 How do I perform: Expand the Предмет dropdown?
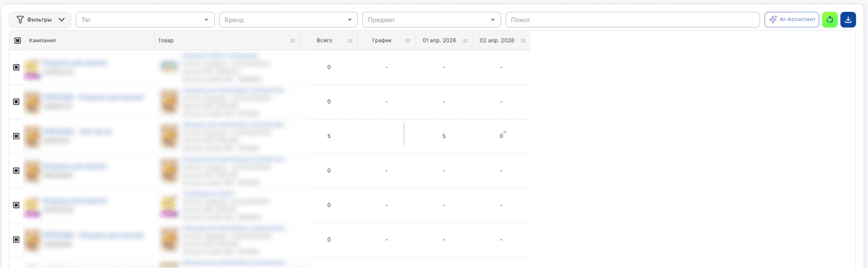(432, 20)
